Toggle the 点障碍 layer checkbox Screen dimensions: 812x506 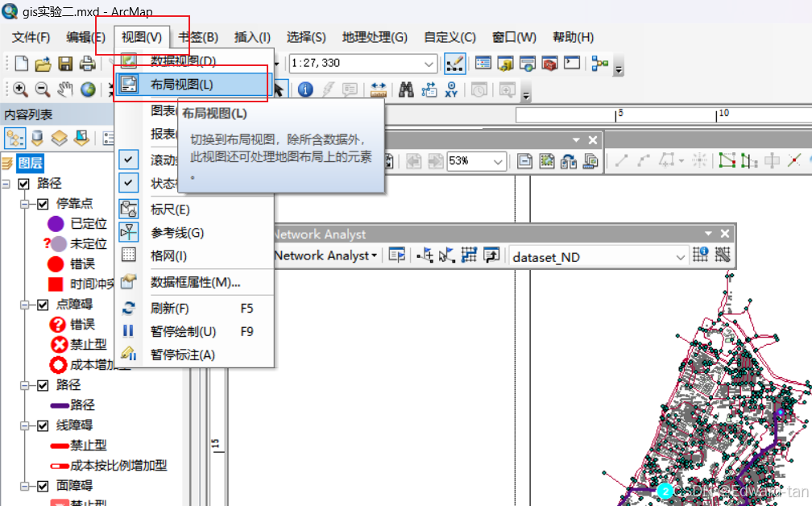pos(43,305)
